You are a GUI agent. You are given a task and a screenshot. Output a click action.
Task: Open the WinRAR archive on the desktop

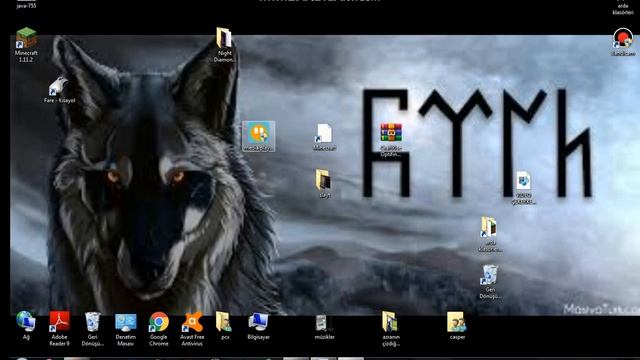click(x=391, y=139)
